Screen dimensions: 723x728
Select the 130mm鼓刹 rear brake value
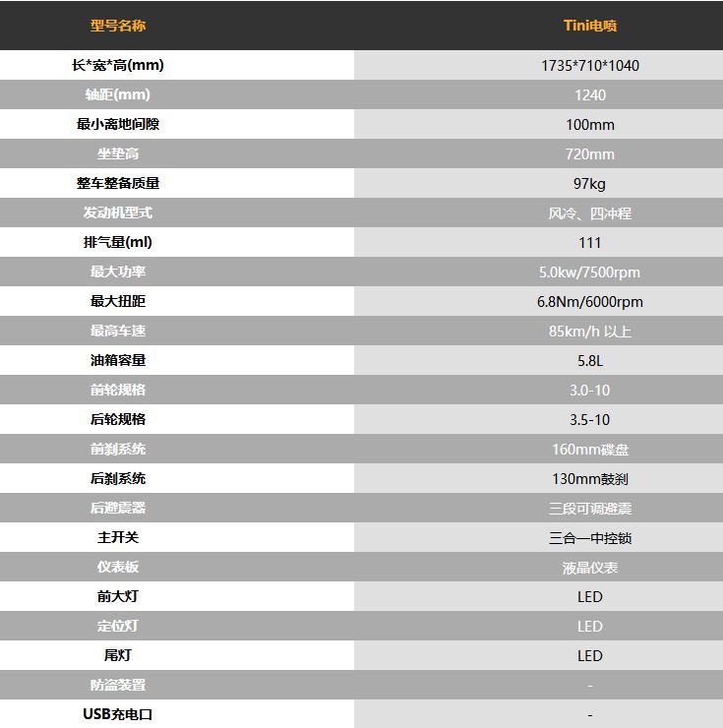point(590,479)
